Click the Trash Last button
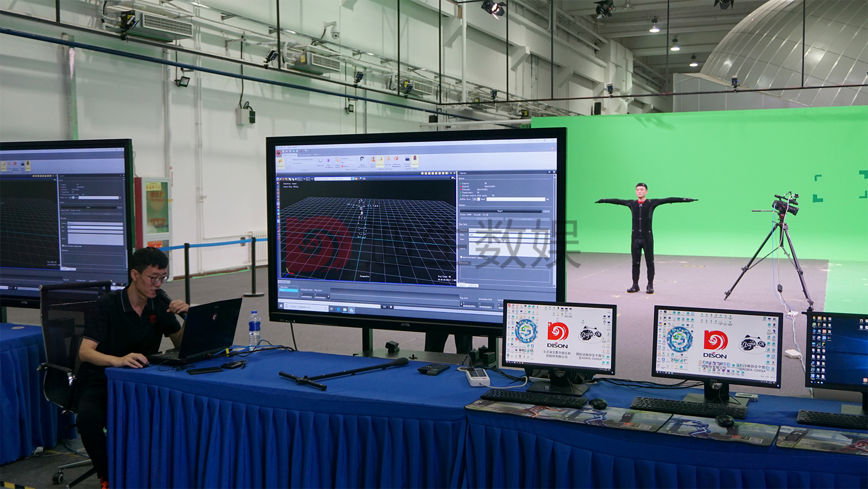 pos(527,219)
